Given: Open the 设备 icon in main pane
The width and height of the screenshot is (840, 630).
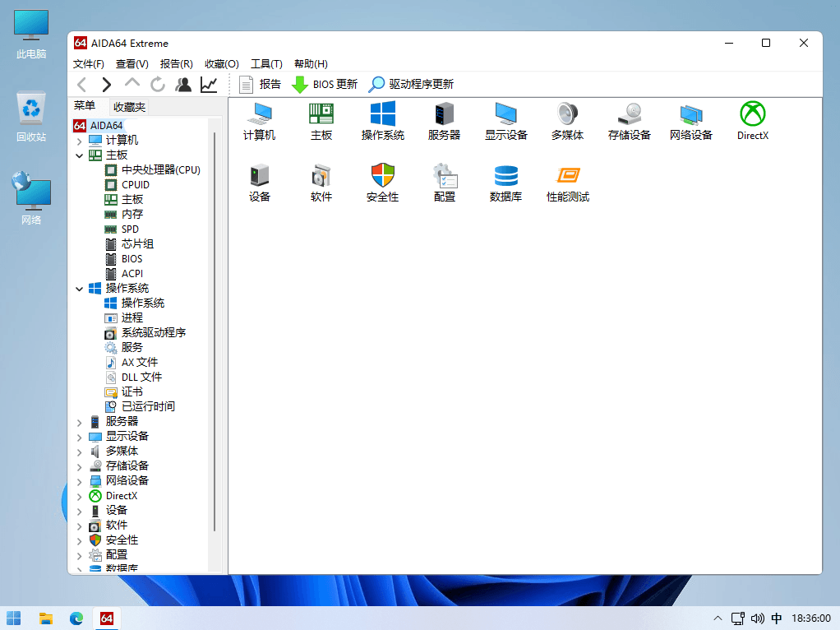Looking at the screenshot, I should (259, 183).
